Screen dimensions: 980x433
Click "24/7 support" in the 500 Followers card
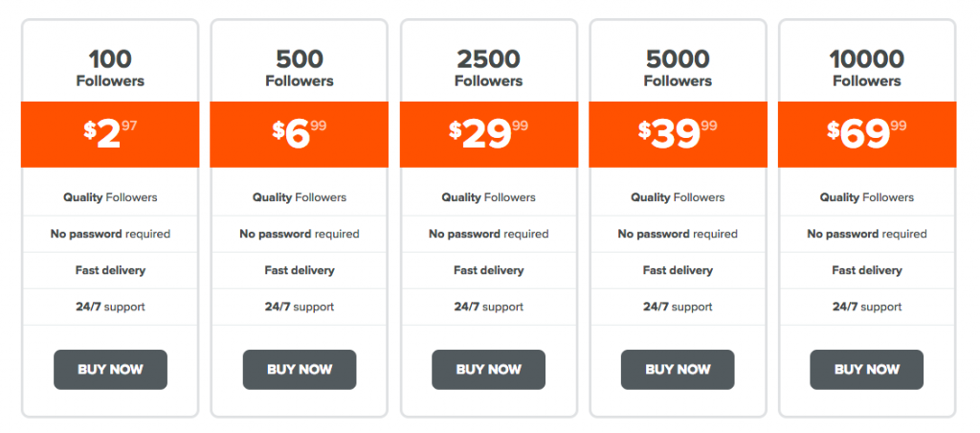300,307
